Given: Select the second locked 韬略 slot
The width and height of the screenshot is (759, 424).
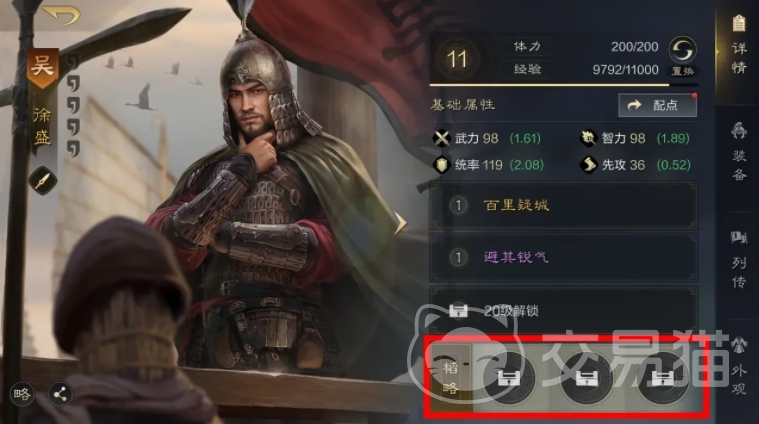Looking at the screenshot, I should point(586,378).
